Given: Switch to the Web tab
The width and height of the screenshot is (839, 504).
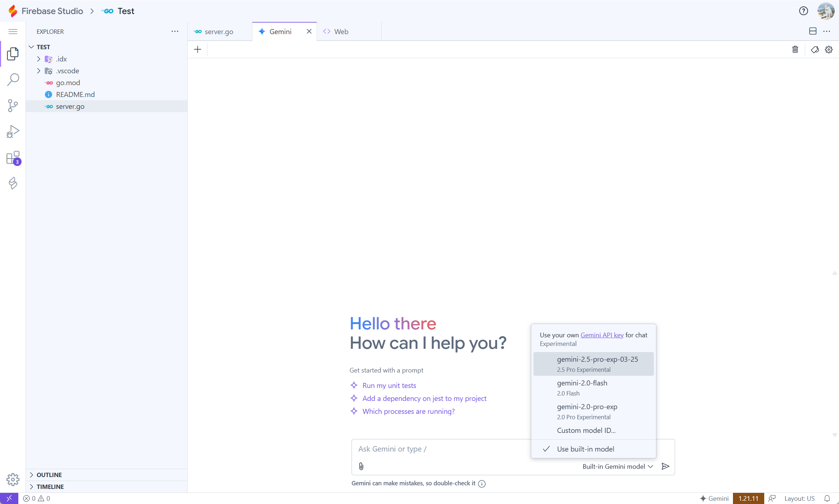Looking at the screenshot, I should [x=349, y=32].
